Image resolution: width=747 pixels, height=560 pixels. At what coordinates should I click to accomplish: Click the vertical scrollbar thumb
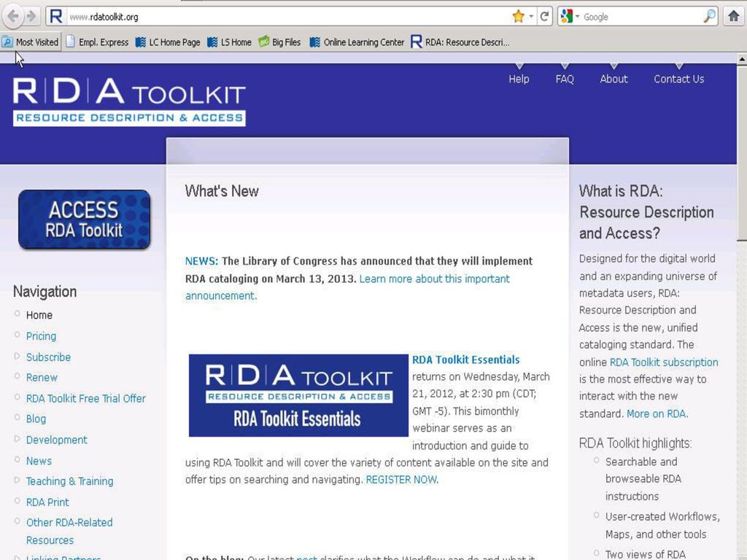(742, 153)
